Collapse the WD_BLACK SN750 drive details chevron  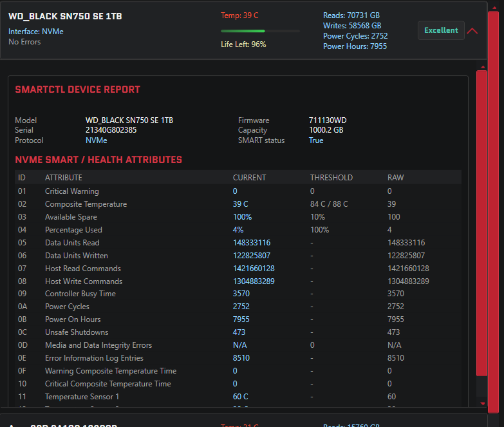click(472, 31)
